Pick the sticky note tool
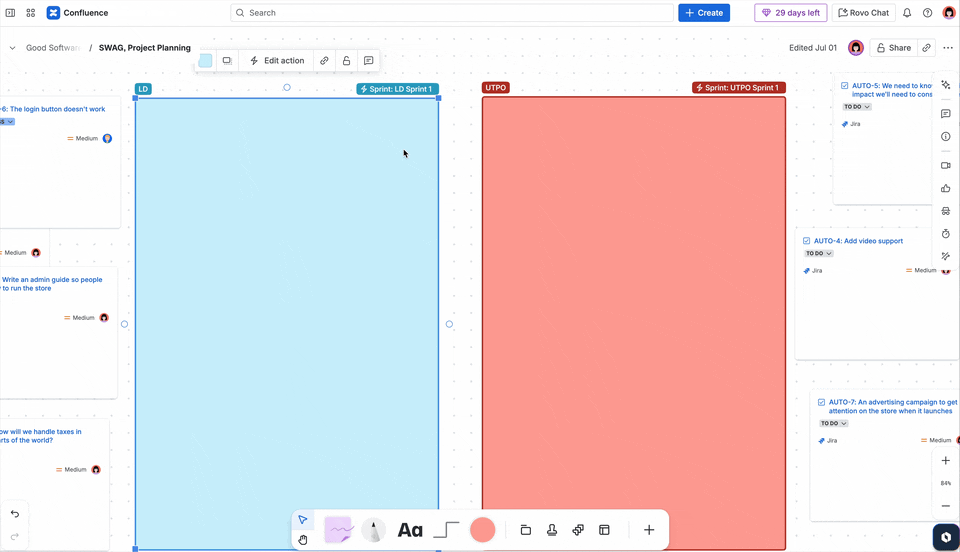The width and height of the screenshot is (960, 552). [x=339, y=530]
